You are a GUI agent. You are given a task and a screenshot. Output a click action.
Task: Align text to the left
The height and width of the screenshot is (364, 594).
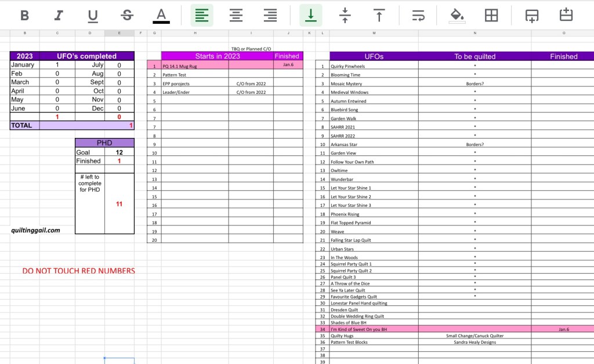coord(201,16)
